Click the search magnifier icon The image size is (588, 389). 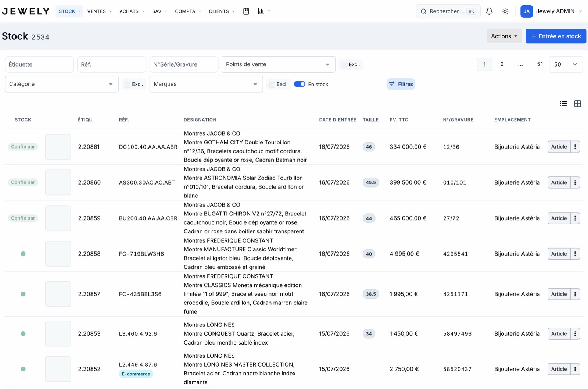423,11
